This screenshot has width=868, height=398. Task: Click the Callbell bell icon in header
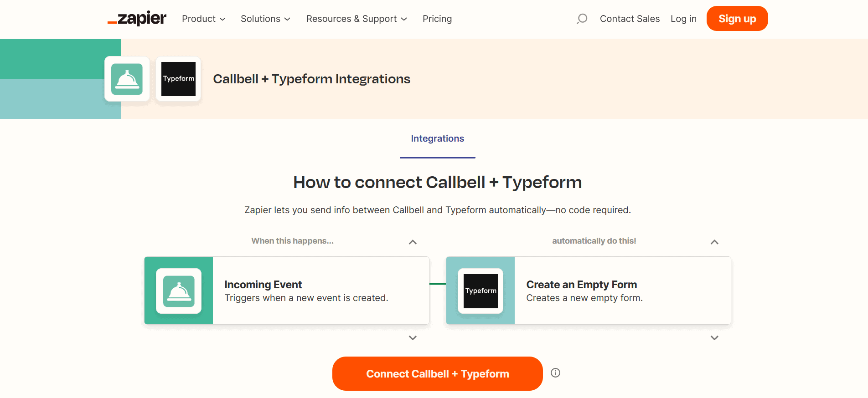127,79
